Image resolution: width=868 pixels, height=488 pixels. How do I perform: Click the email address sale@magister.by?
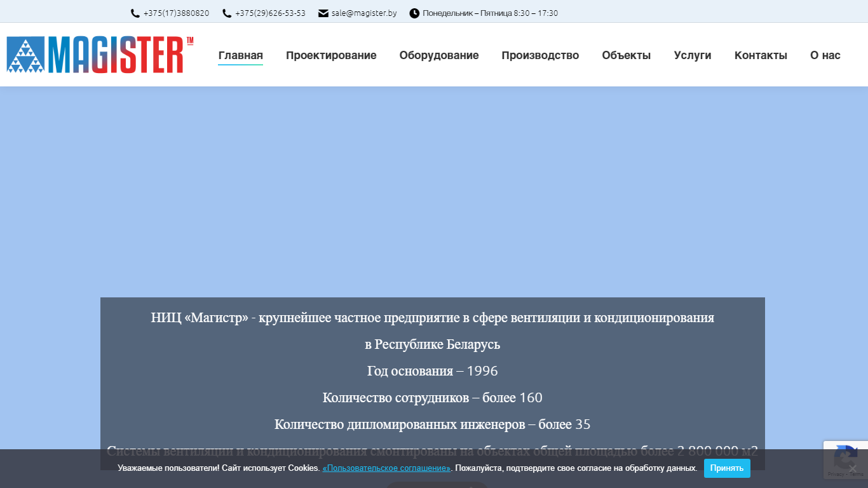(364, 13)
